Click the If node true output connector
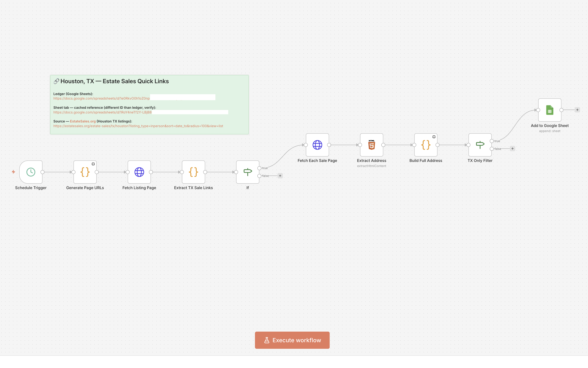Viewport: 588px width, 368px height. 259,168
